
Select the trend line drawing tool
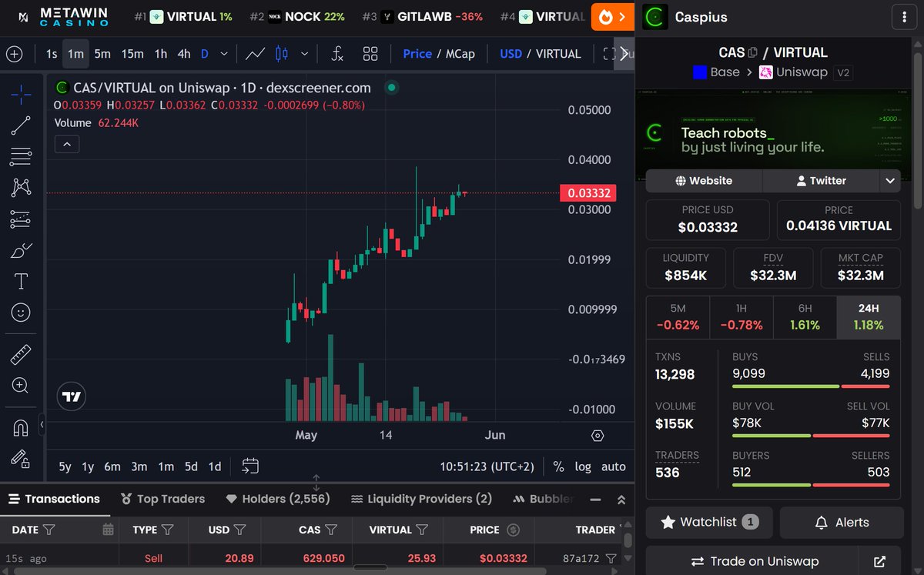[x=21, y=125]
